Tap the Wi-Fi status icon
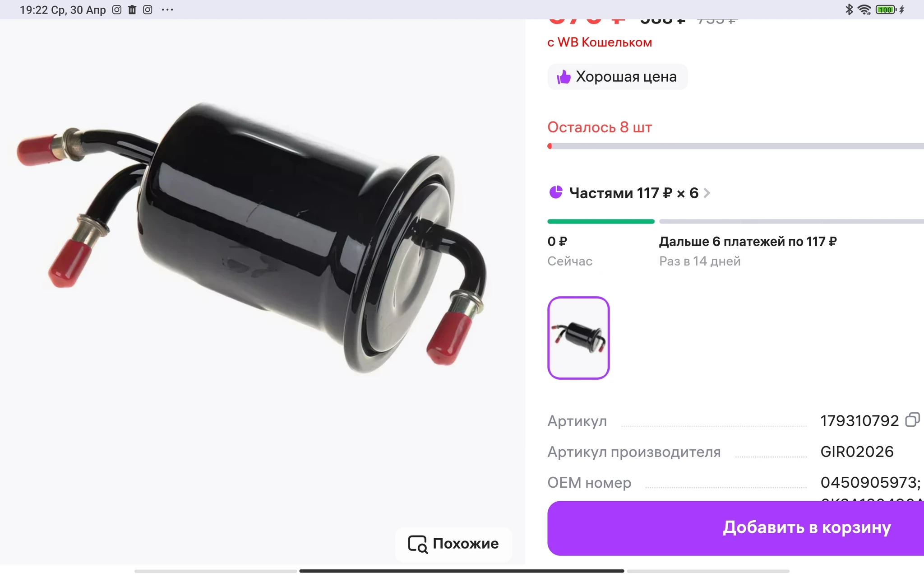 pyautogui.click(x=864, y=9)
